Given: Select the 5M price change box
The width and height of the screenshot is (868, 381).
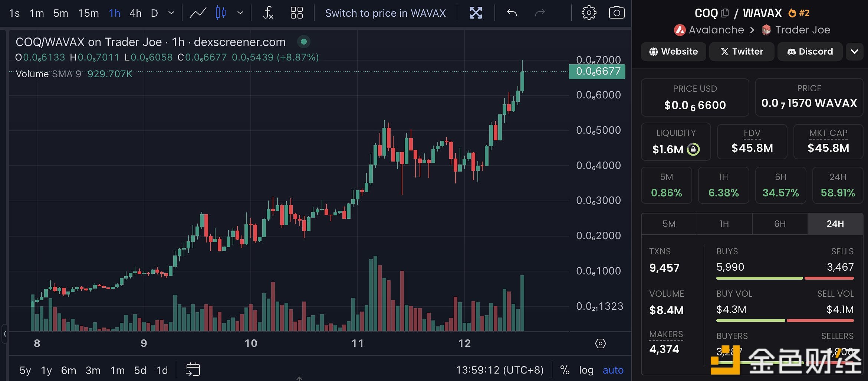Looking at the screenshot, I should pyautogui.click(x=667, y=185).
